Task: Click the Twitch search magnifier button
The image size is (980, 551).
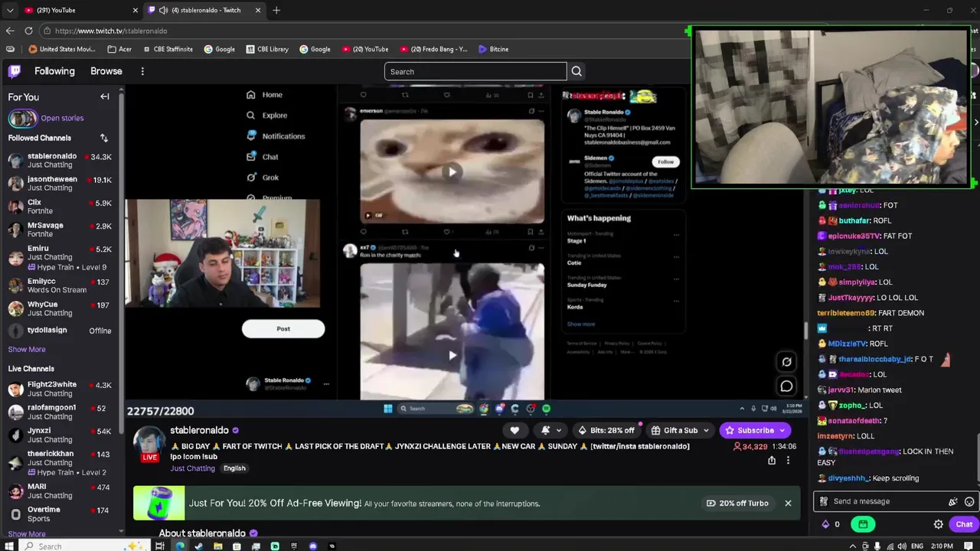Action: [577, 71]
